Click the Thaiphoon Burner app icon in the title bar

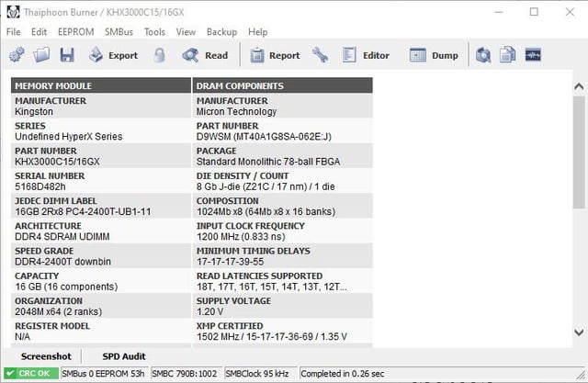[x=13, y=12]
